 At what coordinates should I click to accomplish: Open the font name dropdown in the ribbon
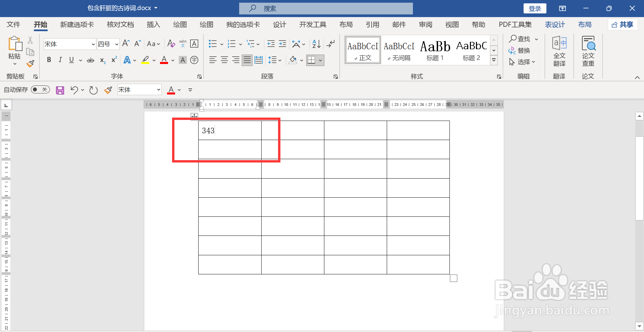93,44
